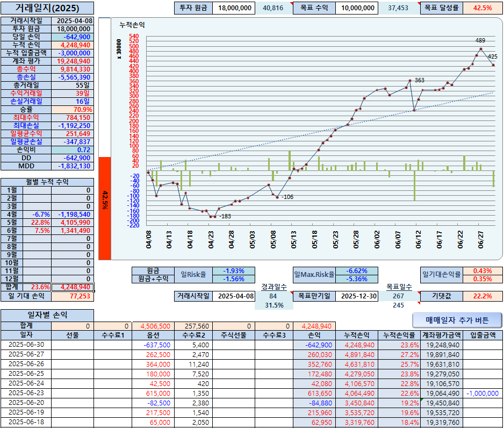Select the 일평균손실 value -347,837

click(x=73, y=142)
